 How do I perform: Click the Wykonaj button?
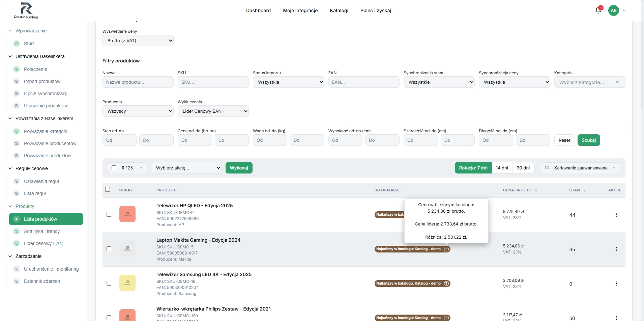[239, 168]
